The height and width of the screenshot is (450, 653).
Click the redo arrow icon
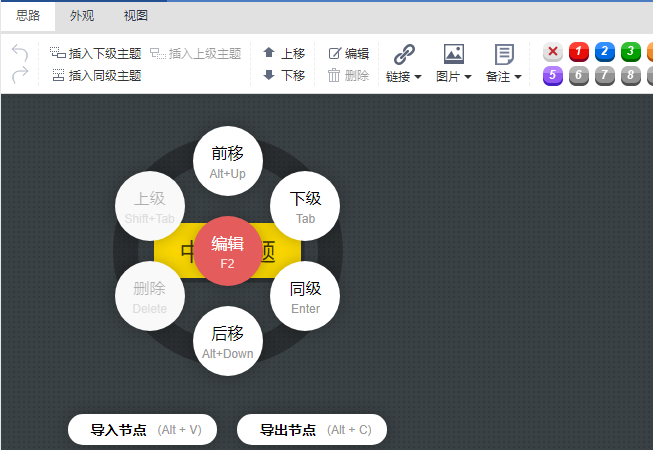coord(20,75)
